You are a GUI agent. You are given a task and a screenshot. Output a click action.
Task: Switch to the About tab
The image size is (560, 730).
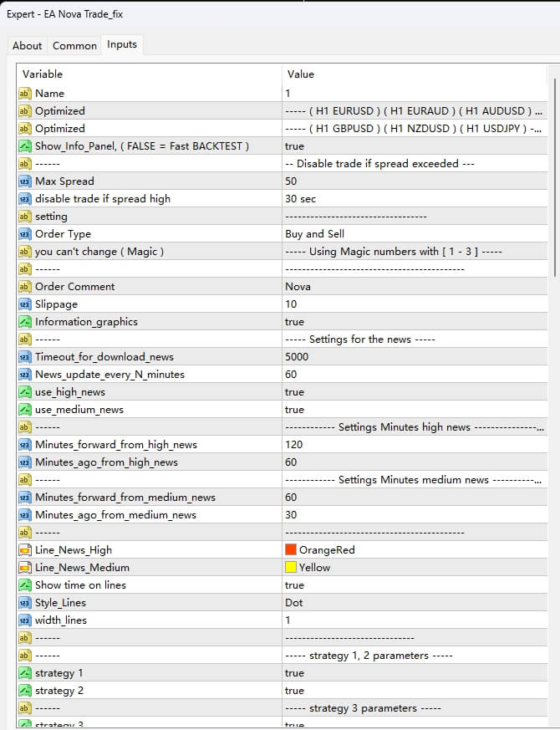[x=27, y=45]
